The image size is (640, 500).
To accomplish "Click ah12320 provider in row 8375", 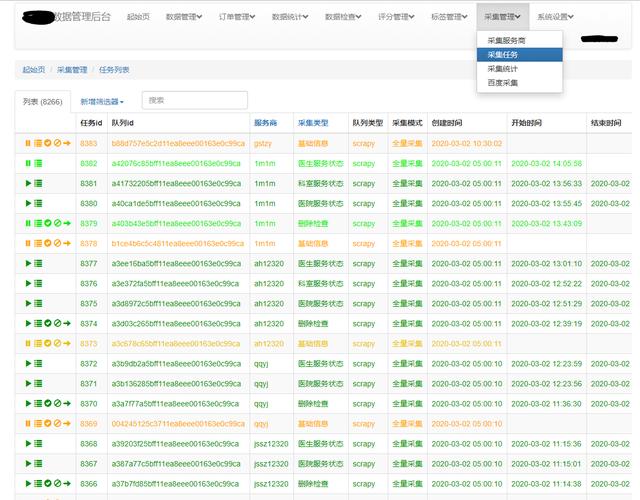I will 269,303.
